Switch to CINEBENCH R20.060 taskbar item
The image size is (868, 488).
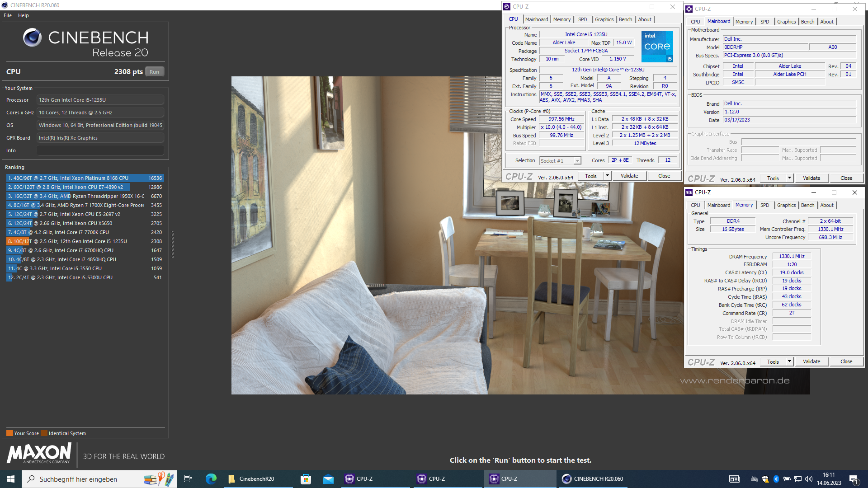(593, 479)
